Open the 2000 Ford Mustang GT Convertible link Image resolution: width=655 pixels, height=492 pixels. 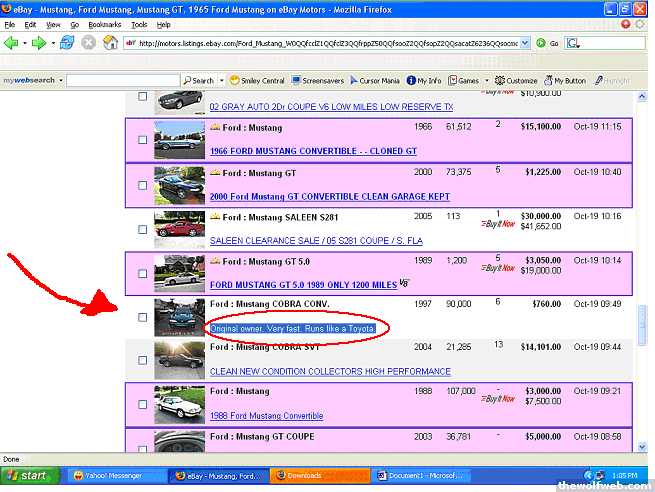(x=329, y=197)
